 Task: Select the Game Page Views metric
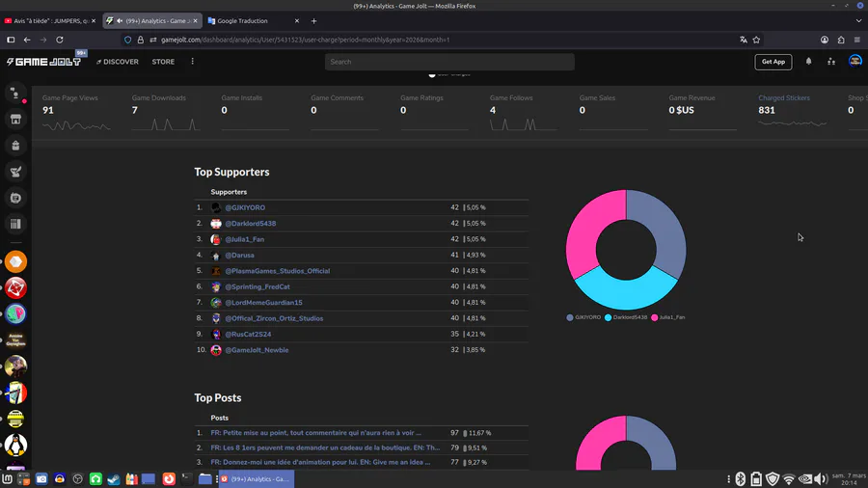pyautogui.click(x=76, y=114)
